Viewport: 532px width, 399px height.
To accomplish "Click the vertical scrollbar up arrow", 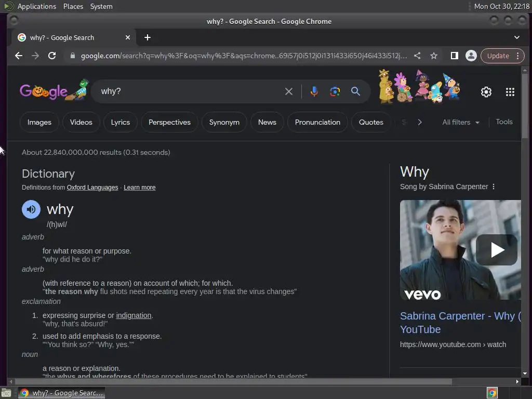I will pyautogui.click(x=525, y=71).
